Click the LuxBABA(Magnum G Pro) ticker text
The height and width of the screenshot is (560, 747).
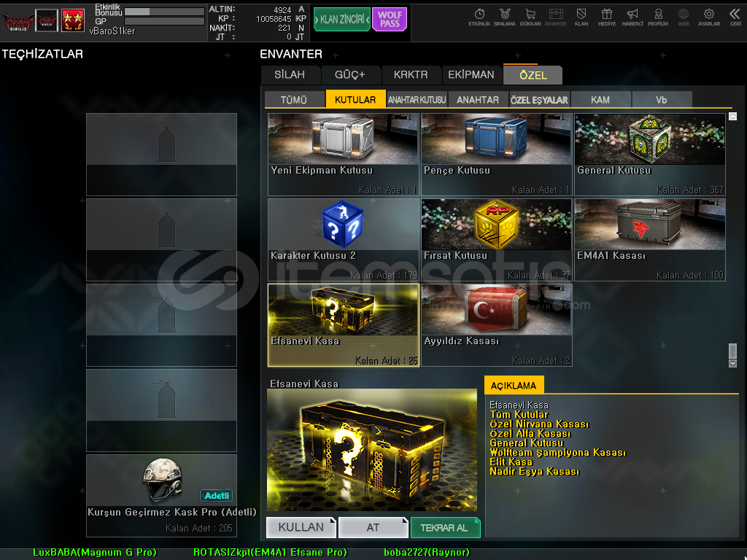click(95, 553)
